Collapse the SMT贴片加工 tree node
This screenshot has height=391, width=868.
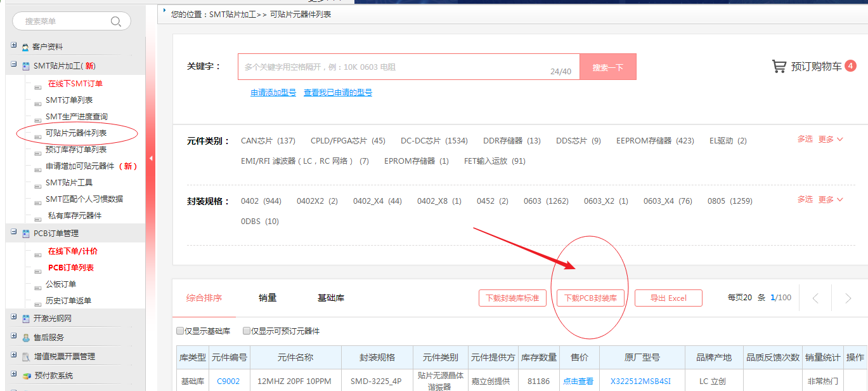14,65
